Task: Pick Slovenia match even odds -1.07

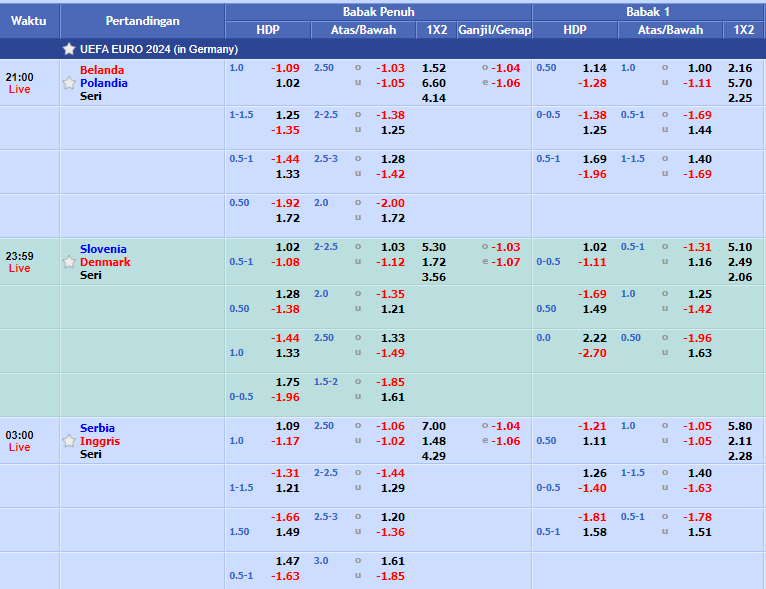Action: pos(506,262)
